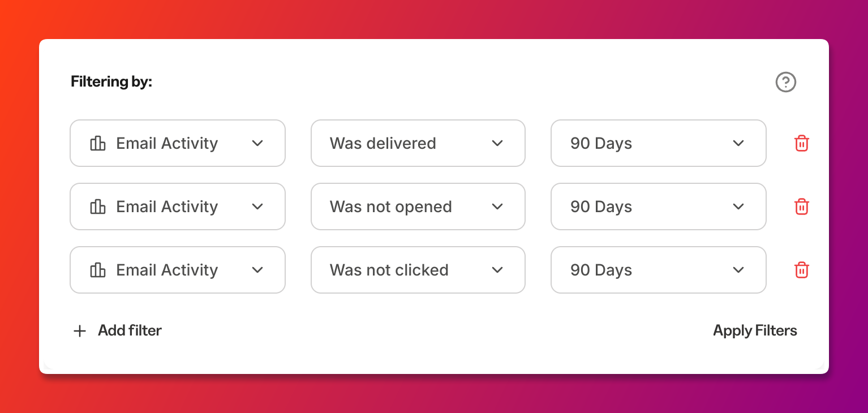Click bar chart icon in third Email Activity field
This screenshot has width=868, height=413.
tap(98, 270)
